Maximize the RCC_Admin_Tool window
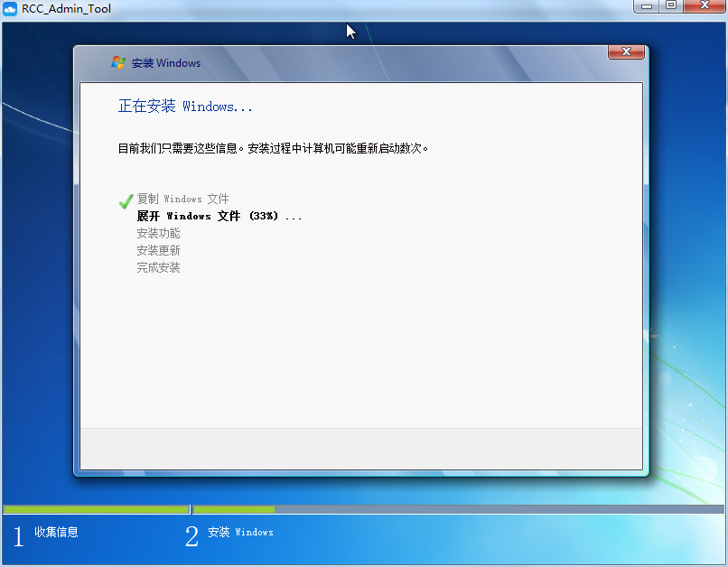 pyautogui.click(x=670, y=6)
